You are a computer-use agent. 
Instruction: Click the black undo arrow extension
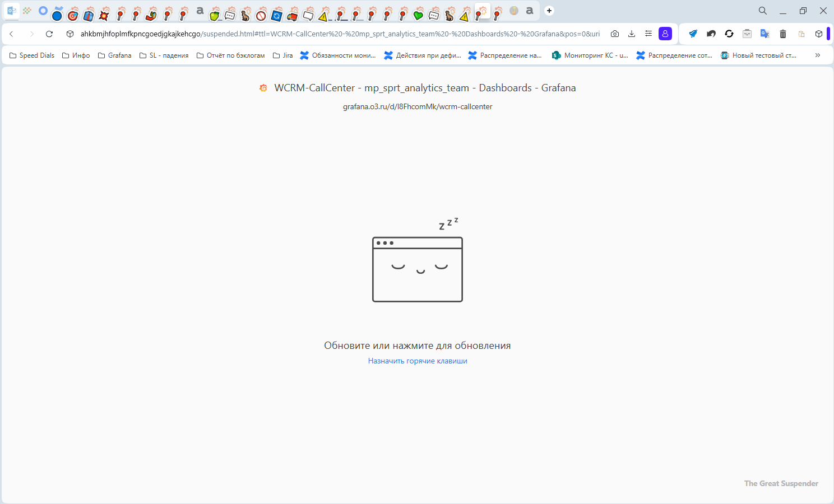click(711, 34)
